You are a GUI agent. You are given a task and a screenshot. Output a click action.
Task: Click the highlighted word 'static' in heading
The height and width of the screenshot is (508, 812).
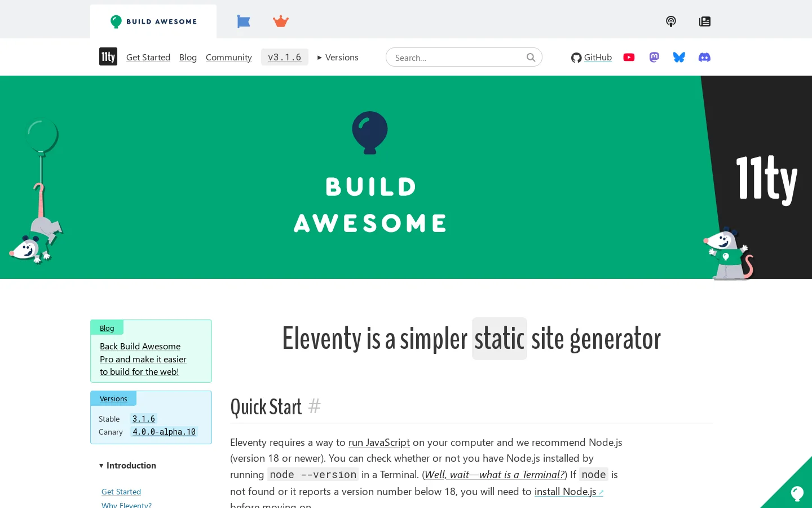[x=500, y=339]
